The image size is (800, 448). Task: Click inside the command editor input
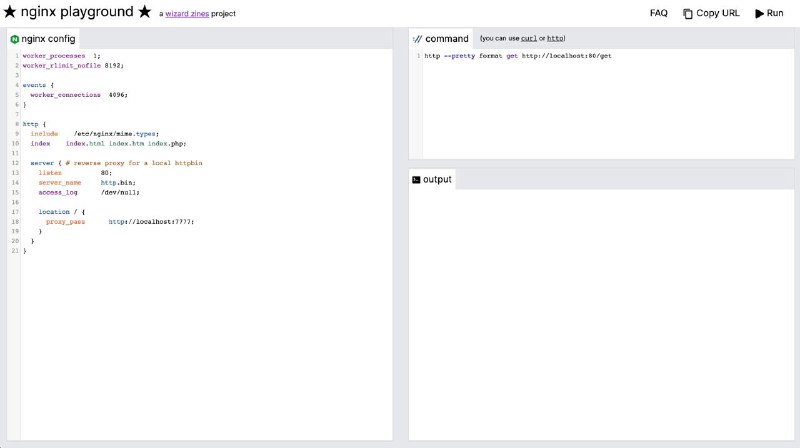pos(608,105)
